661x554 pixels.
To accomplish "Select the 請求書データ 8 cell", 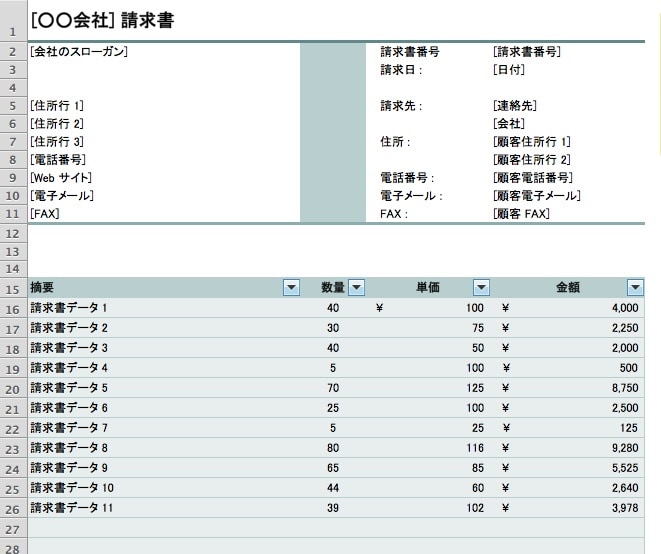I will (69, 448).
